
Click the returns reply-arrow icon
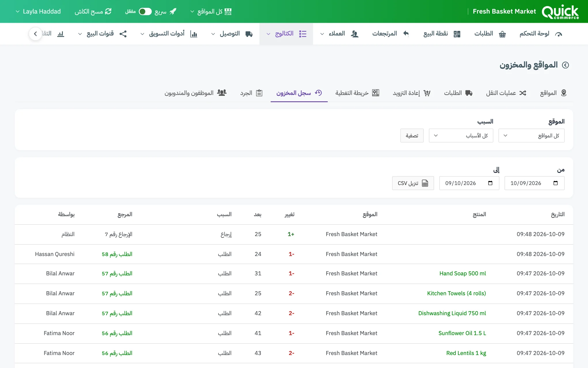pyautogui.click(x=406, y=33)
